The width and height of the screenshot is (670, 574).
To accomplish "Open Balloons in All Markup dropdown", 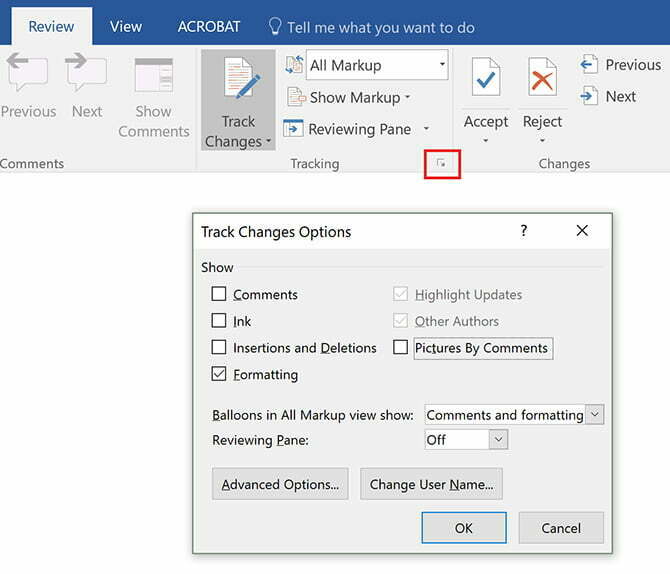I will (595, 414).
